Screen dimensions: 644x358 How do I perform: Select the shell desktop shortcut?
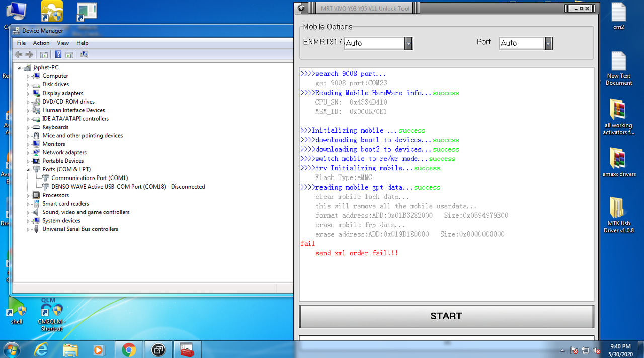click(x=17, y=310)
